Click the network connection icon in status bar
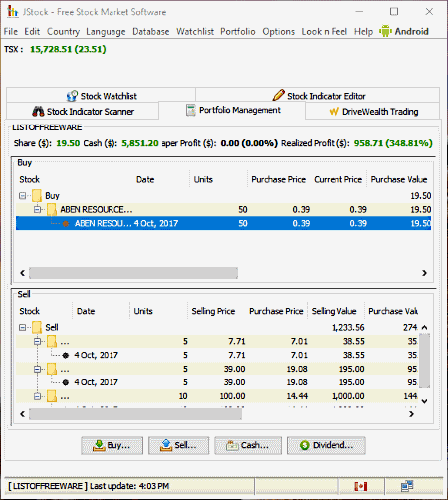 (407, 486)
